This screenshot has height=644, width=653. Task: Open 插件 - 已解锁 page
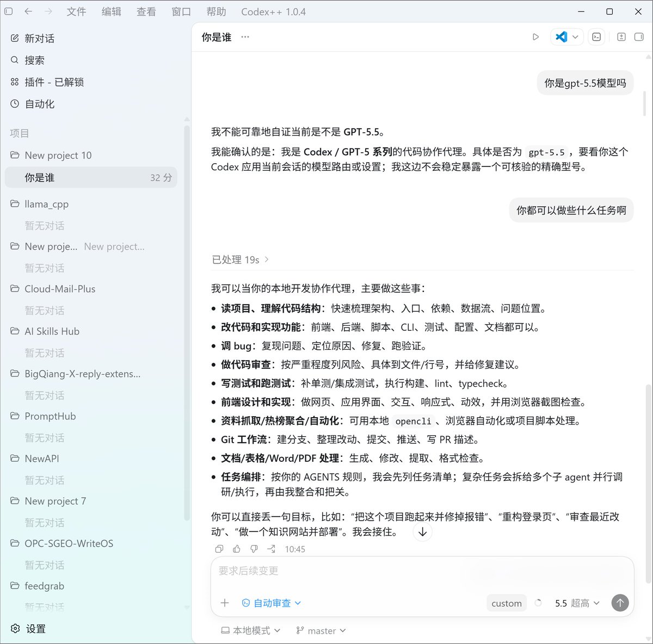(x=91, y=82)
